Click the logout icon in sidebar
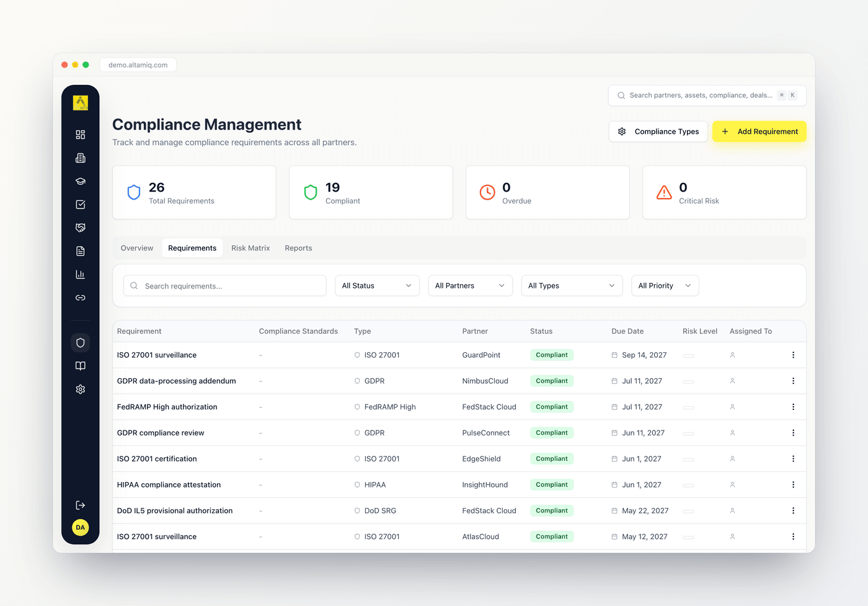 click(x=80, y=505)
